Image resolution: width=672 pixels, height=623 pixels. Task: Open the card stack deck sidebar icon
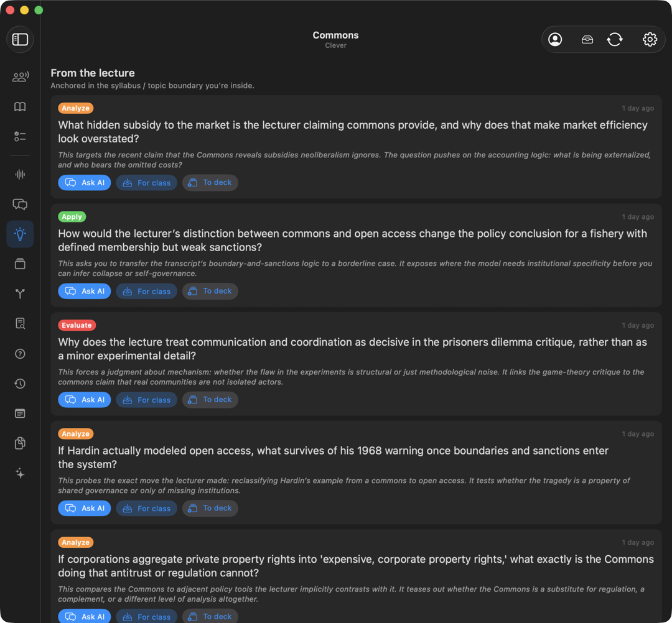[x=20, y=264]
